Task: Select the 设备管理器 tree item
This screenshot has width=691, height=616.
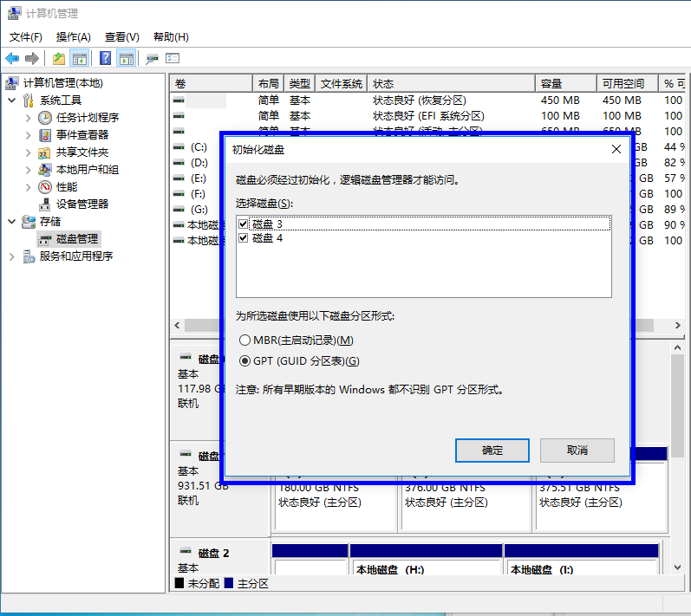Action: coord(82,204)
